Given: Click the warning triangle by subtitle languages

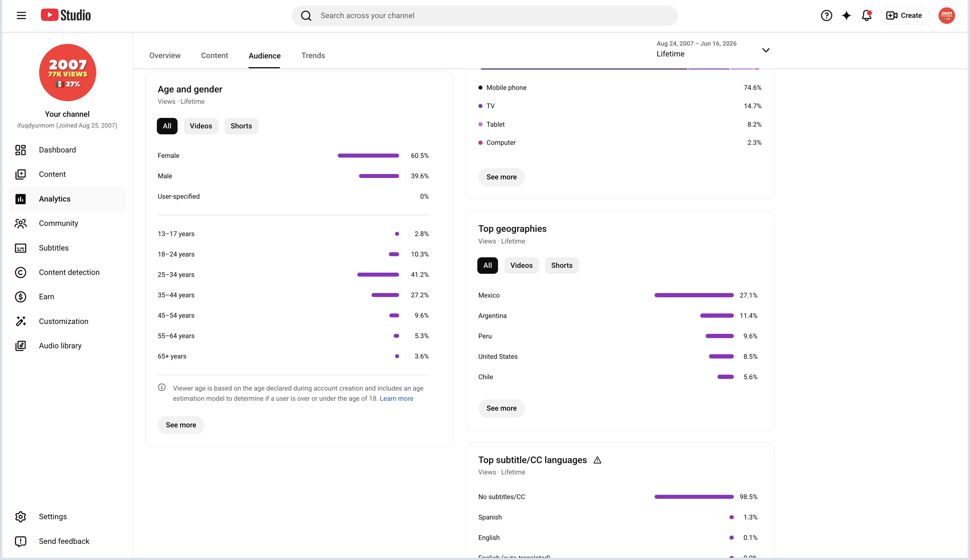Looking at the screenshot, I should (x=597, y=460).
